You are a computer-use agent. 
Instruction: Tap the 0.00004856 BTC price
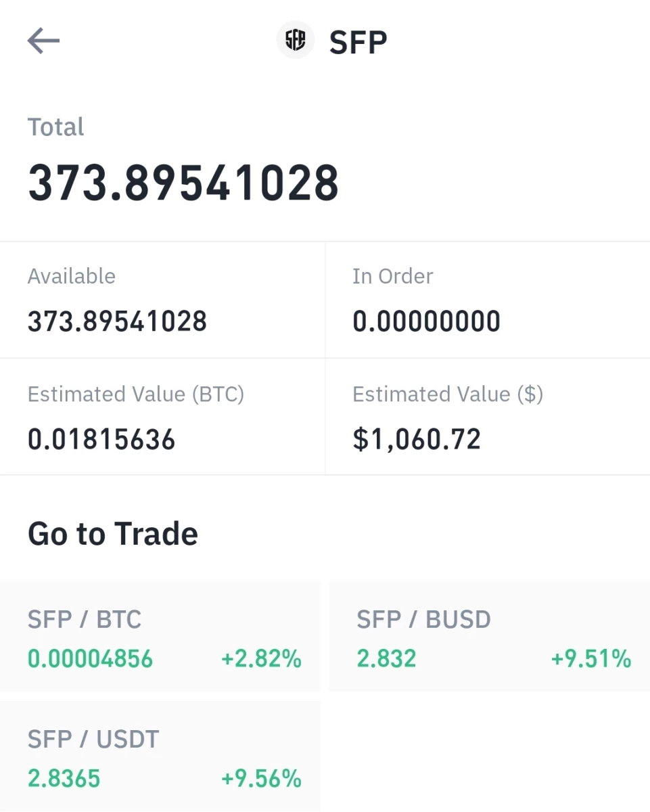click(x=91, y=658)
